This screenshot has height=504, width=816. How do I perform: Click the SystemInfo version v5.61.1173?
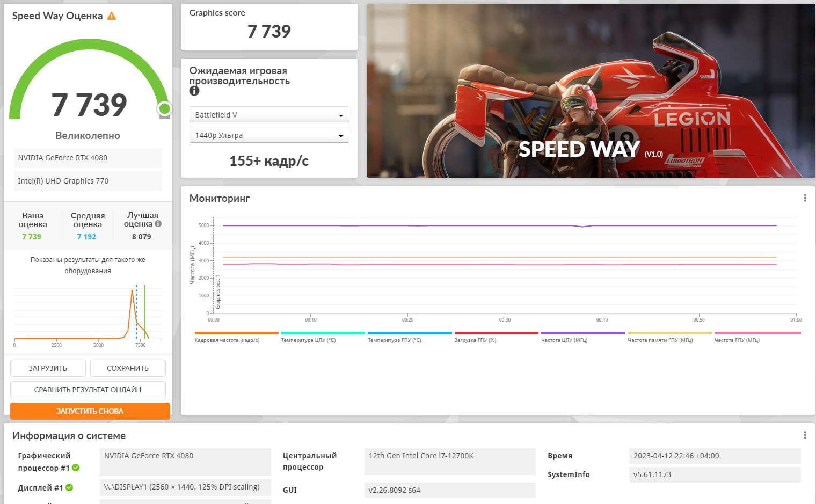(715, 474)
